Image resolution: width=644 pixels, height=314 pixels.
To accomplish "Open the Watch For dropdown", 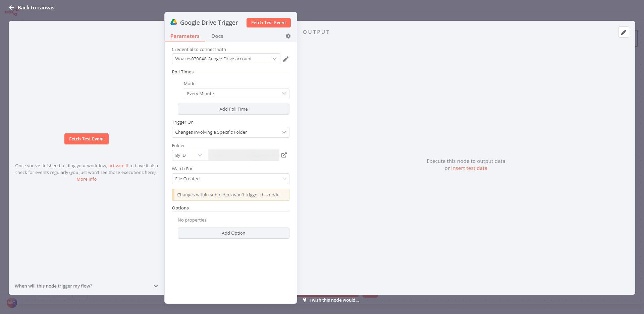I will (x=230, y=179).
